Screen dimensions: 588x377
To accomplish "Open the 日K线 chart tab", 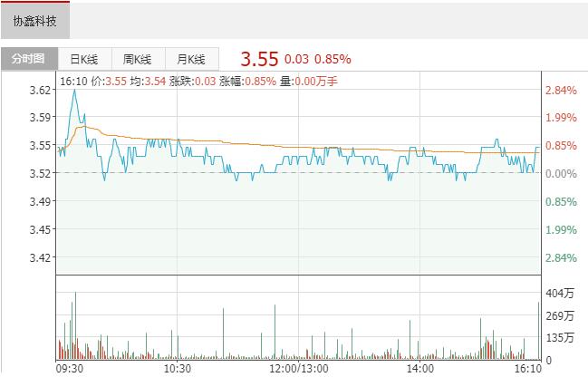I will click(84, 59).
